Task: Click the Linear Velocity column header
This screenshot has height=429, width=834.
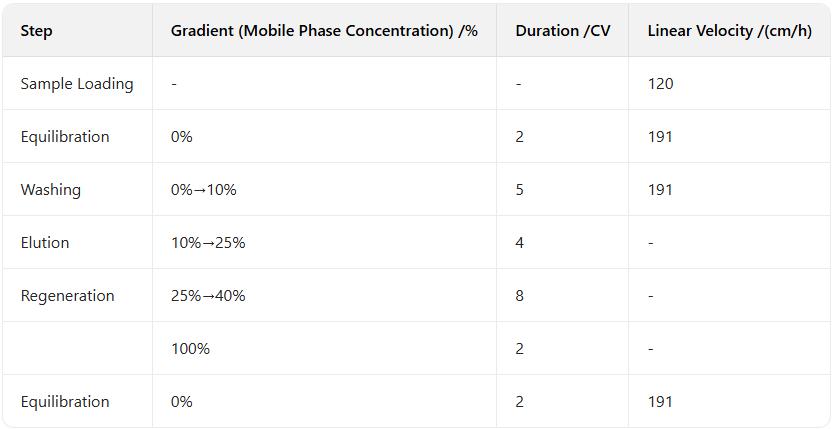Action: coord(729,31)
